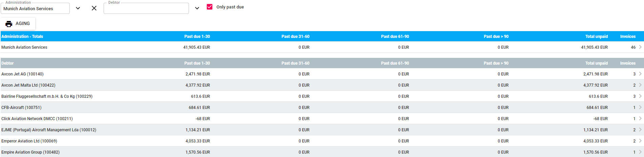
Task: Clear the Administration field with X icon
Action: point(94,8)
